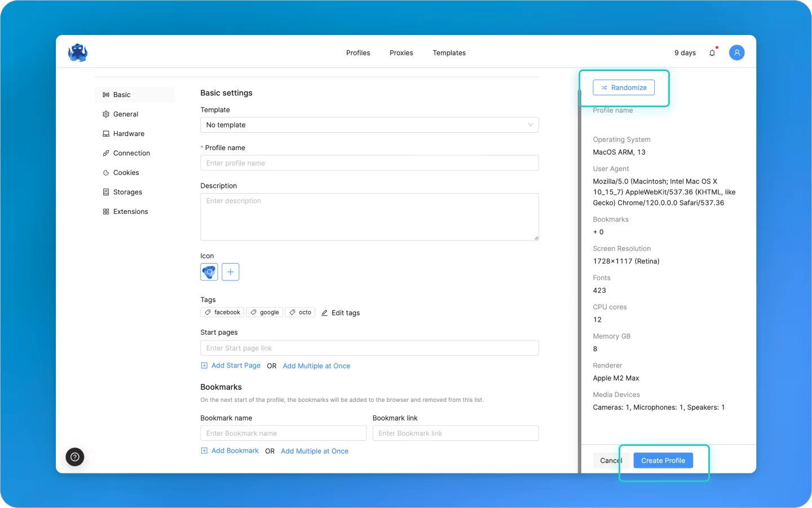
Task: Click the Connection link icon in sidebar
Action: click(106, 153)
